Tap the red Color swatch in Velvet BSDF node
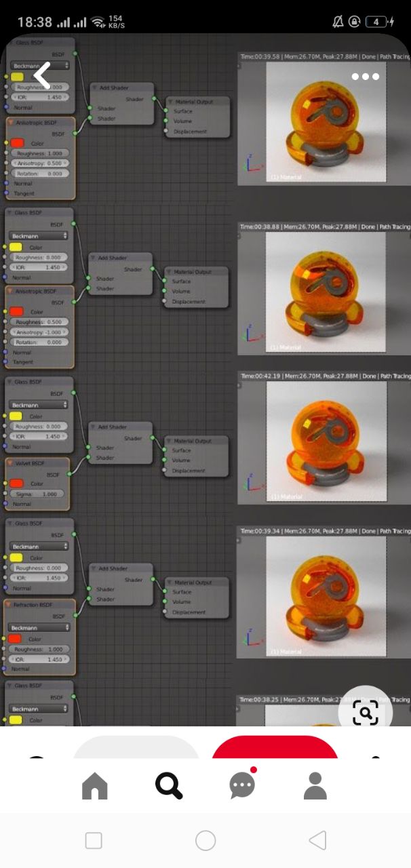Image resolution: width=411 pixels, height=868 pixels. point(16,484)
